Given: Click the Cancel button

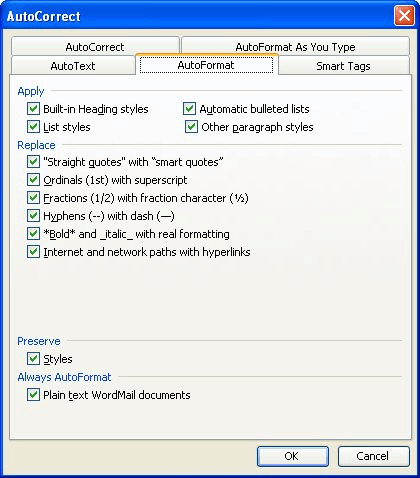Looking at the screenshot, I should coord(373,456).
